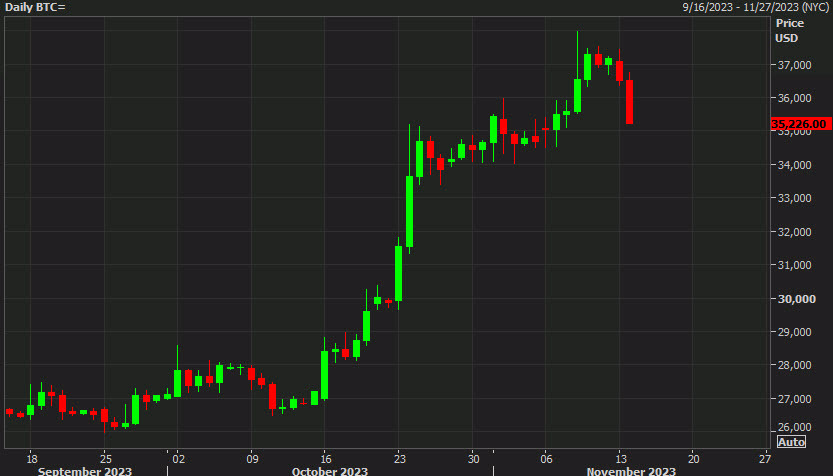This screenshot has width=833, height=476.
Task: Click the 37,000 price axis label
Action: click(794, 65)
